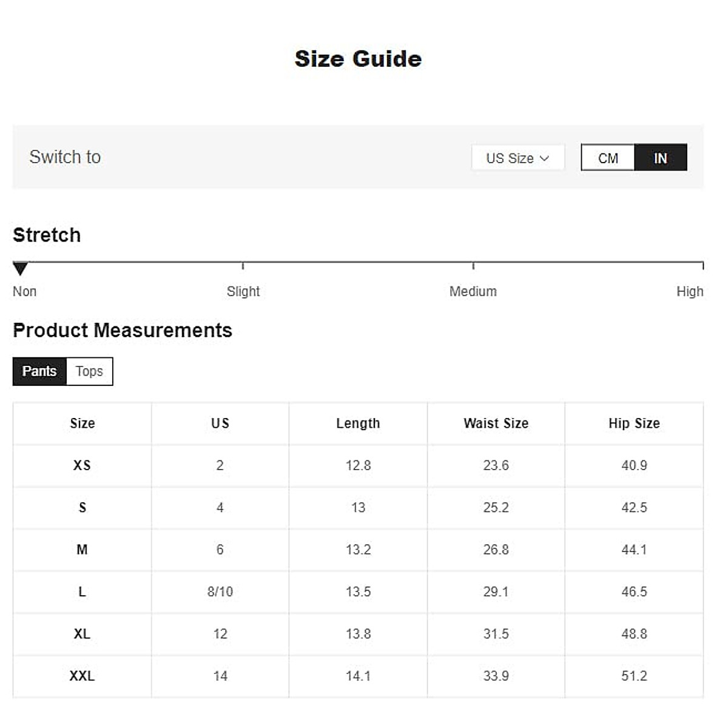Click the Non stretch slider marker
Screen dimensions: 728x728
click(21, 268)
